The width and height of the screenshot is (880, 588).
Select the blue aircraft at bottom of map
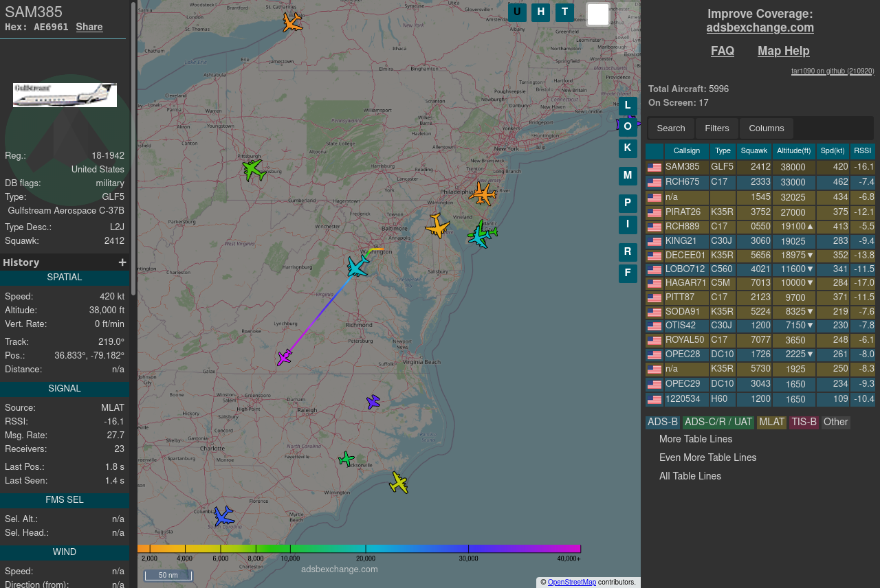[223, 516]
